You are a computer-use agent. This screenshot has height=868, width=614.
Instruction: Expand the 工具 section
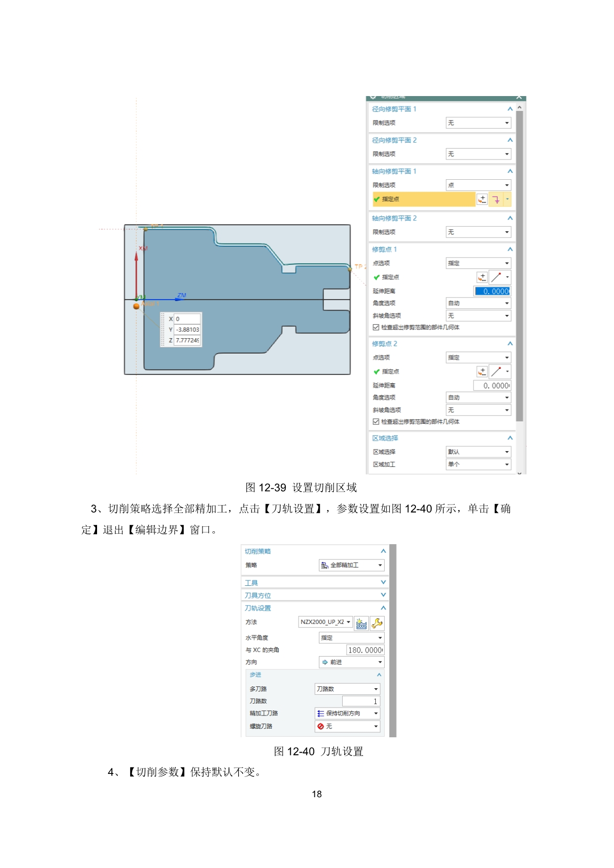point(383,582)
